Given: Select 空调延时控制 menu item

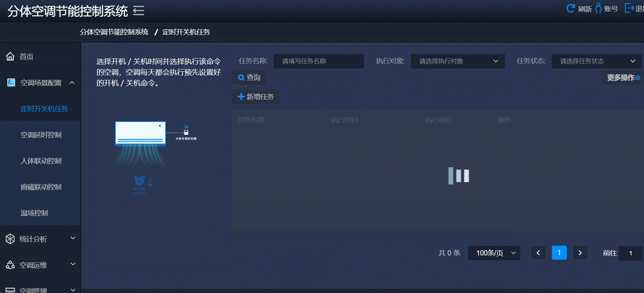Looking at the screenshot, I should [x=41, y=135].
